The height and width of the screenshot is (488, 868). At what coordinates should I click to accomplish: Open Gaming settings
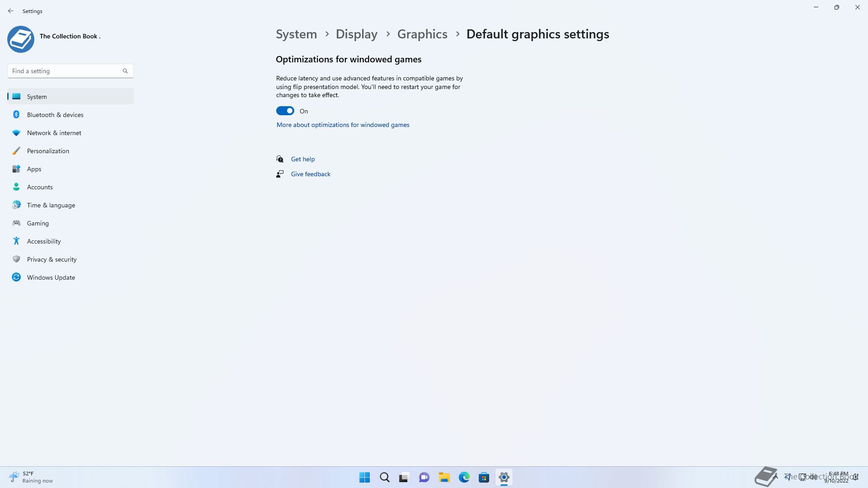pos(38,223)
